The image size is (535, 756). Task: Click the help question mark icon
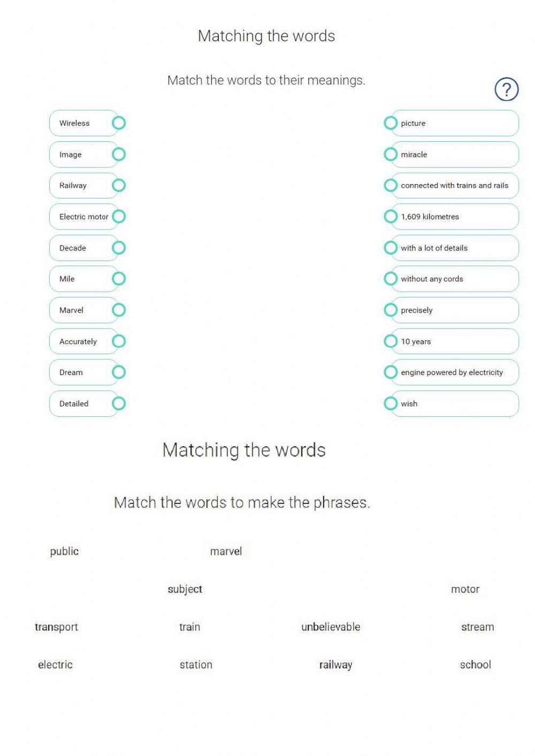coord(506,89)
